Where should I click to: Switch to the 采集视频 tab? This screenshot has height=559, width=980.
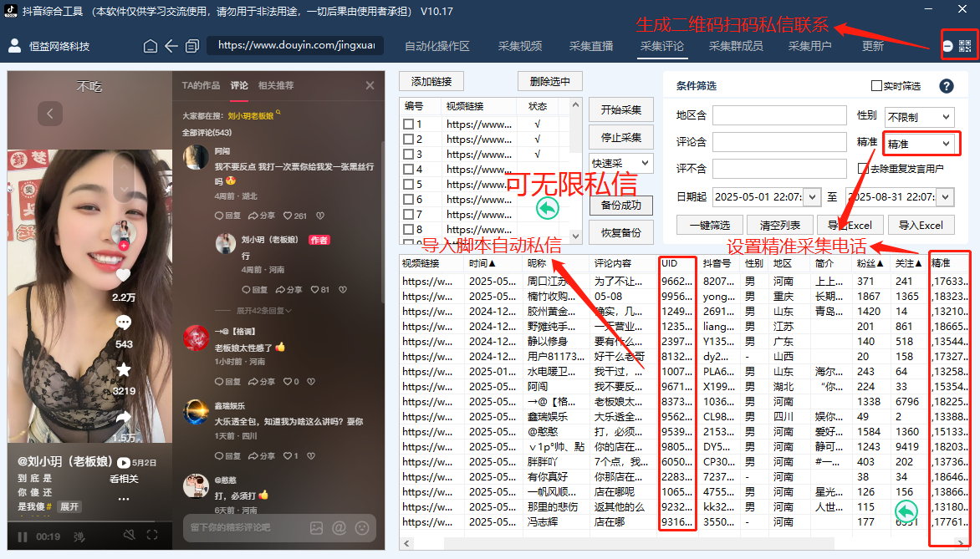(x=519, y=46)
